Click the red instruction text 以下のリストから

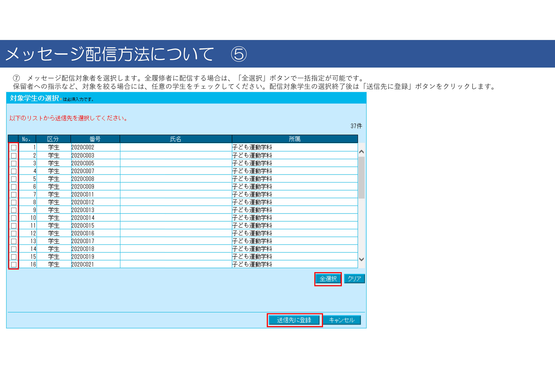click(68, 118)
